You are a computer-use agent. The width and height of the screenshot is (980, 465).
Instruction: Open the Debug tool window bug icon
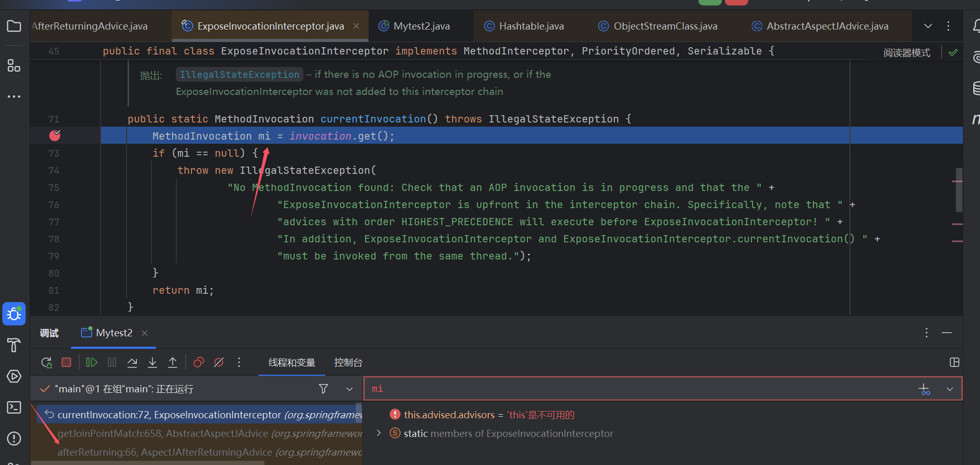14,314
